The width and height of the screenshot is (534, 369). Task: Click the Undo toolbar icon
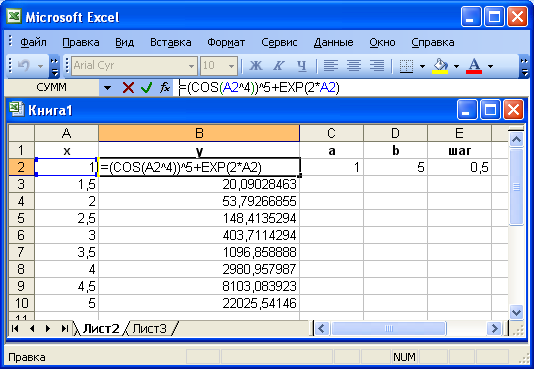tap(24, 65)
